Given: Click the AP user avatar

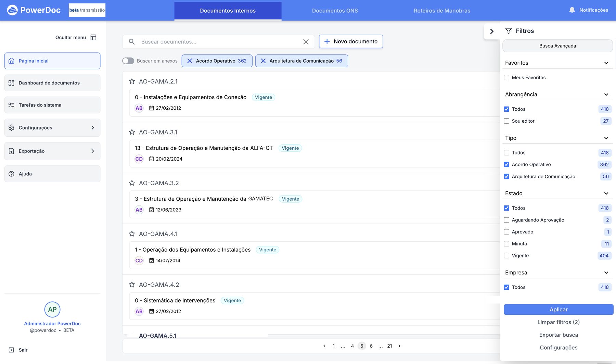Looking at the screenshot, I should click(x=52, y=310).
